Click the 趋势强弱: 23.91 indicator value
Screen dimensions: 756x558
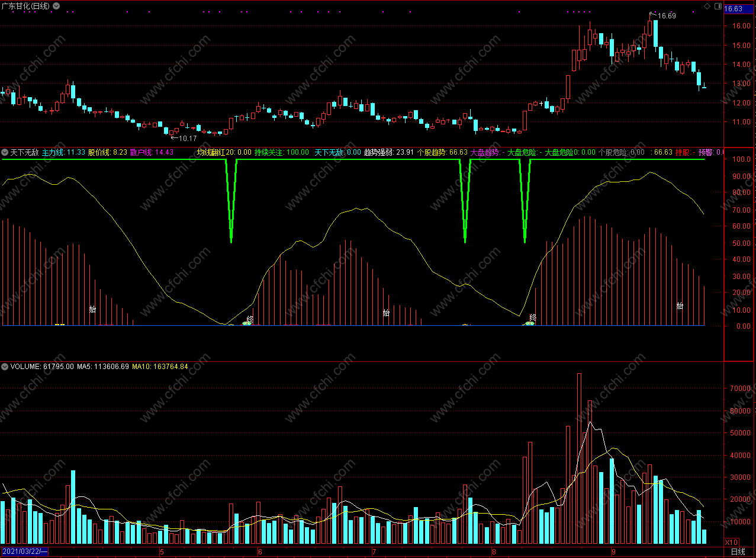tap(388, 152)
